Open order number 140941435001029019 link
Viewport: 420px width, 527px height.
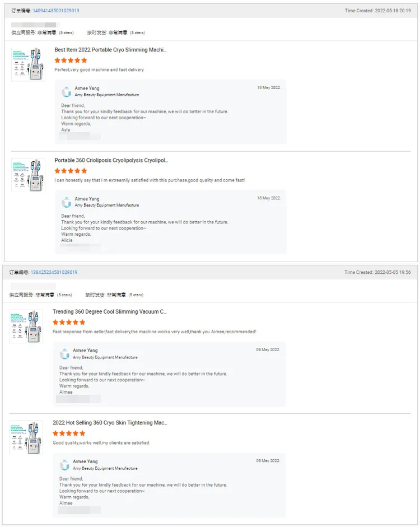[55, 11]
